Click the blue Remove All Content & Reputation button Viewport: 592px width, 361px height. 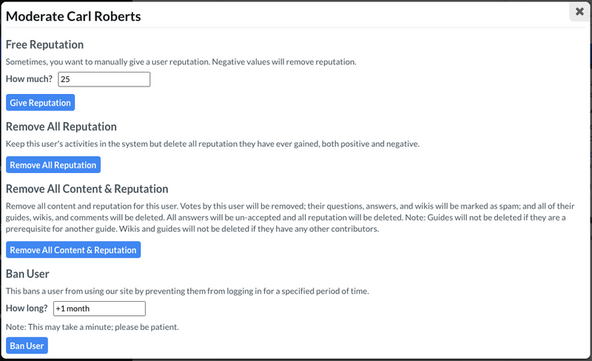(x=73, y=250)
